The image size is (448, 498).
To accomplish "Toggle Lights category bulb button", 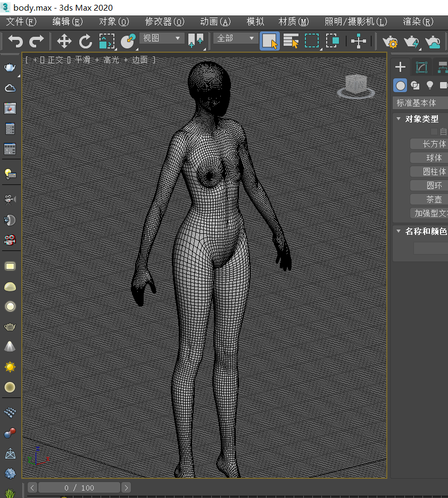I will [429, 85].
